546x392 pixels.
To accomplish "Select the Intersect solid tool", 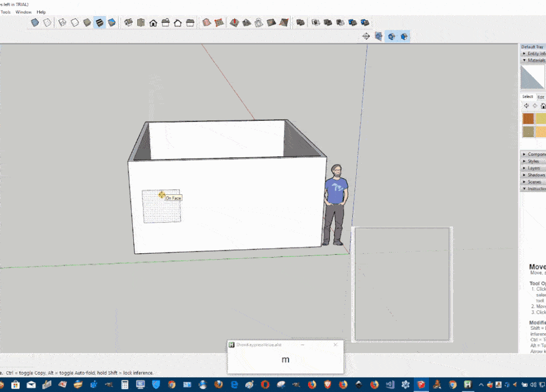I will [315, 22].
